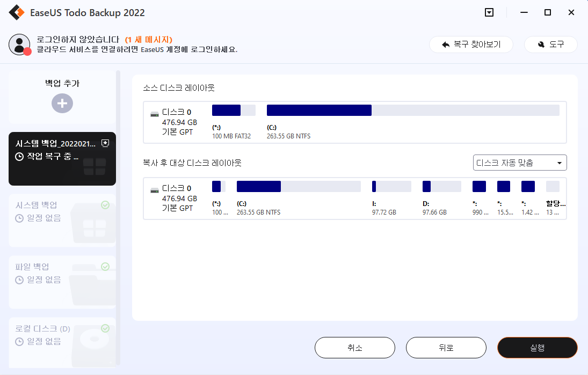Open the 1 새 메시지 notification link
Viewport: 588px width, 375px height.
(x=149, y=40)
